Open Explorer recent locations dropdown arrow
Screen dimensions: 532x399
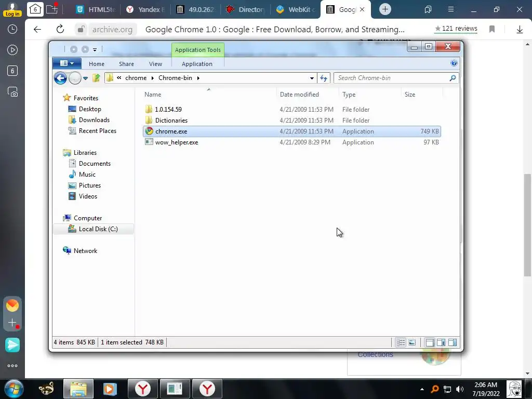coord(86,78)
